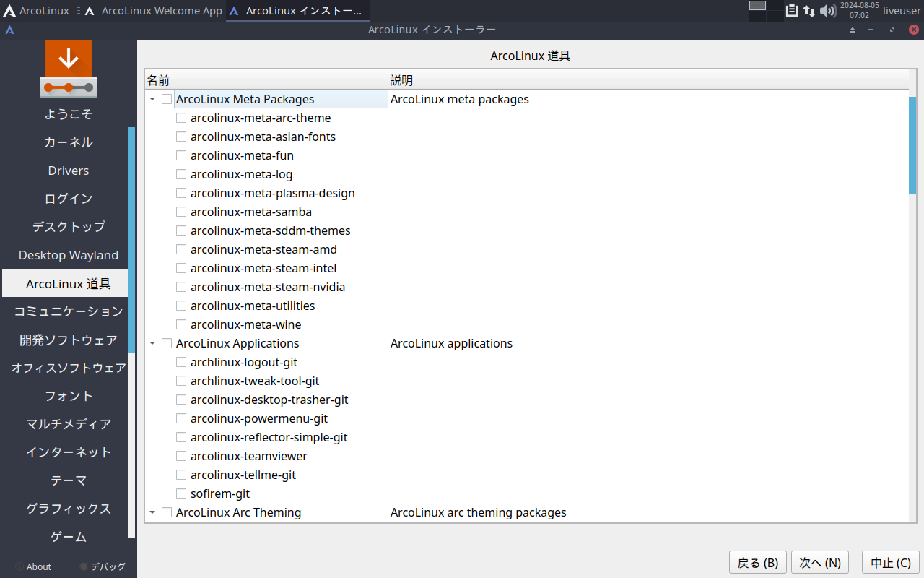Select the ログイン step in sidebar
This screenshot has height=578, width=924.
(x=69, y=199)
